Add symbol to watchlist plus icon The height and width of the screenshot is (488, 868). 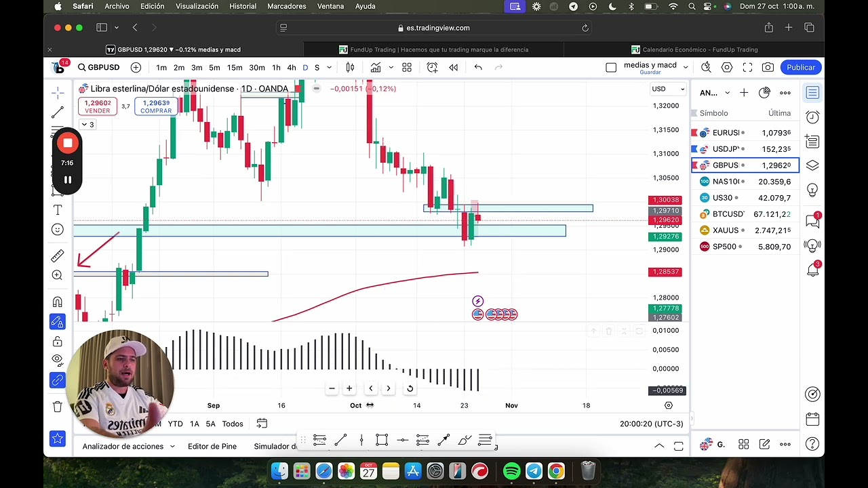[x=744, y=93]
